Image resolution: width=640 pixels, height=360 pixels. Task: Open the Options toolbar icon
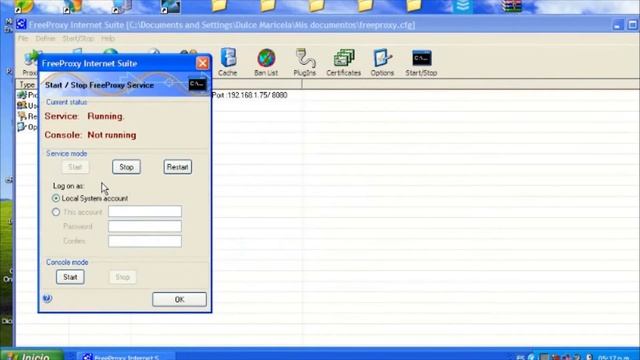tap(382, 62)
